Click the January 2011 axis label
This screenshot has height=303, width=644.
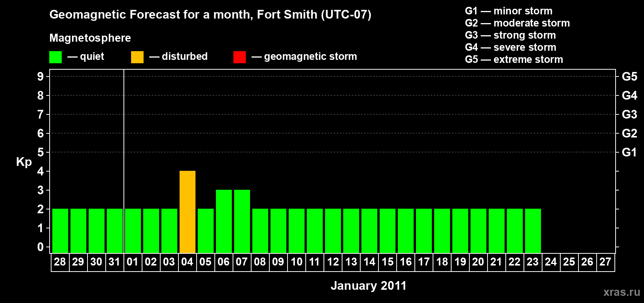[x=369, y=286]
